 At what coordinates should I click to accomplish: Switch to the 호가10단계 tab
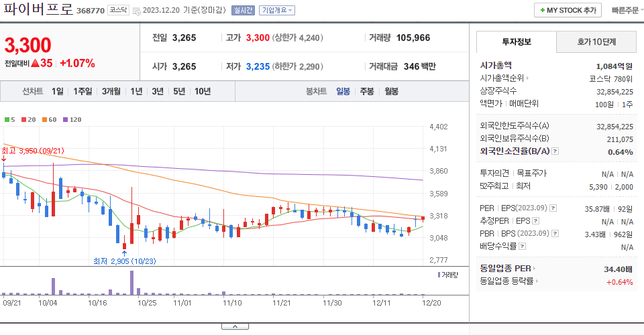(596, 42)
